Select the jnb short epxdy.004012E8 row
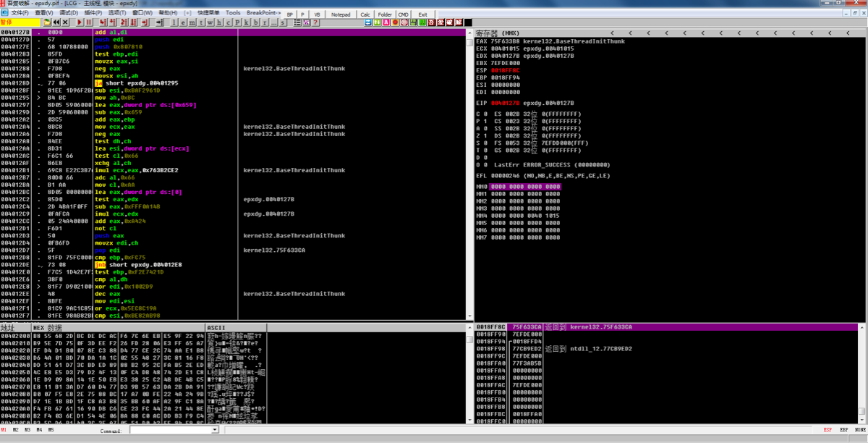 pyautogui.click(x=231, y=265)
